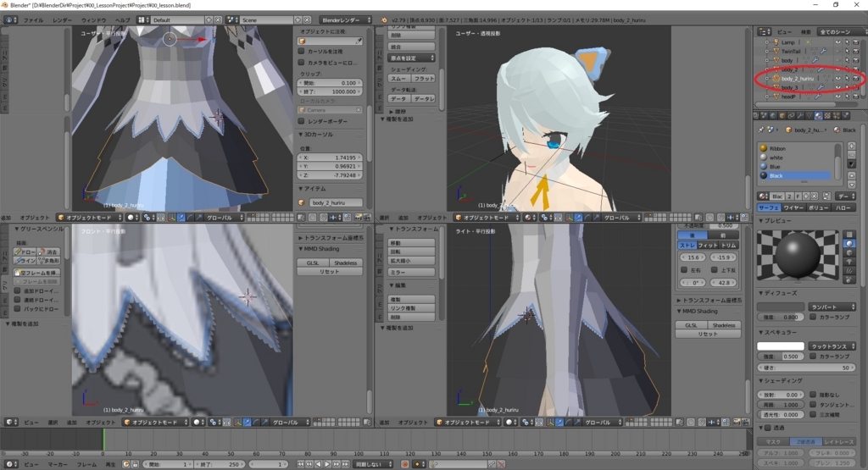The width and height of the screenshot is (868, 470).
Task: Move material slot down arrow
Action: coord(852,185)
